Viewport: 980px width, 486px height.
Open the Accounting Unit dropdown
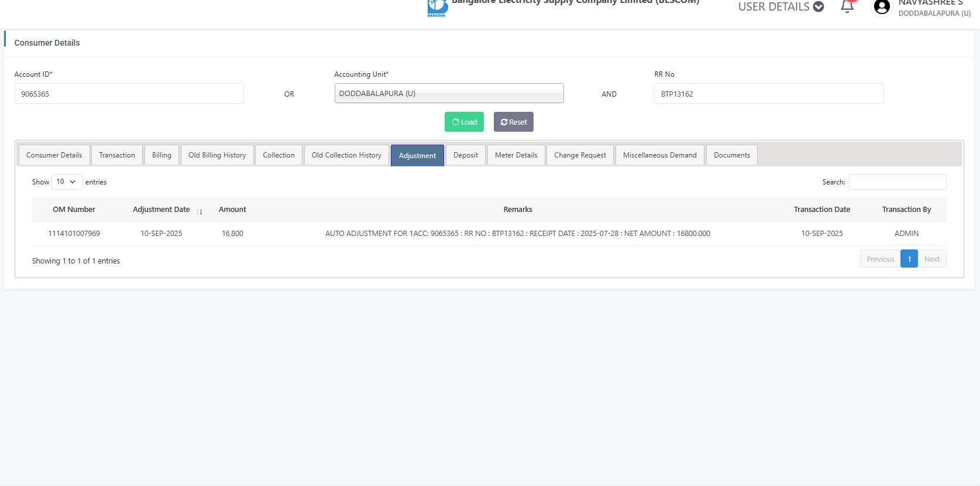pyautogui.click(x=449, y=93)
